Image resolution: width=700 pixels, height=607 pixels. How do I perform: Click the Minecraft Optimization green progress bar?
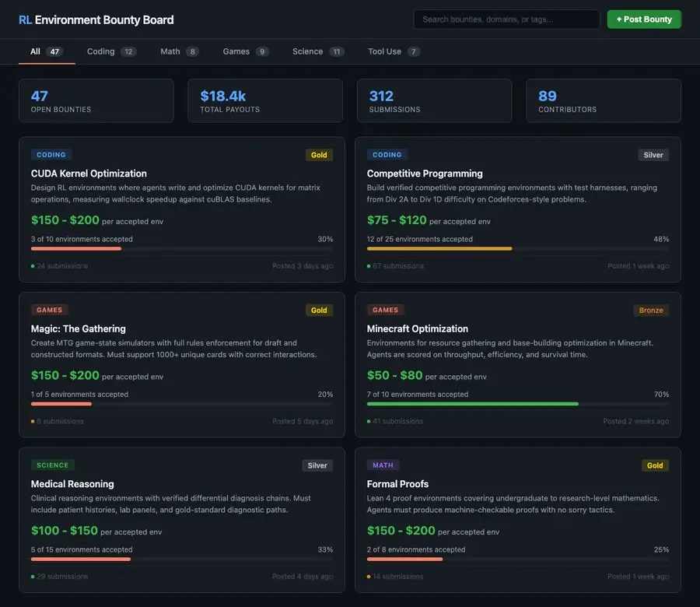click(x=472, y=404)
